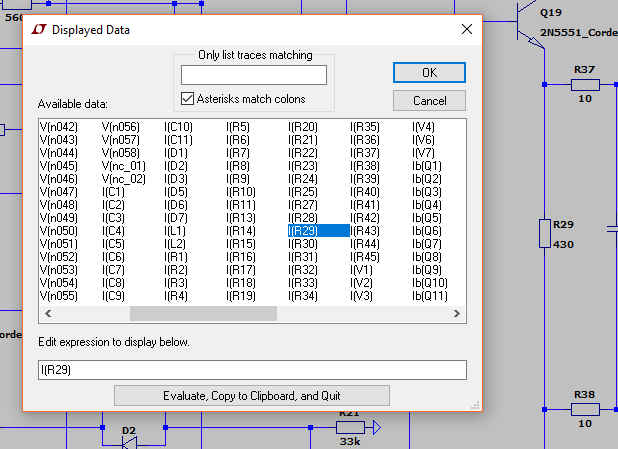This screenshot has width=618, height=449.
Task: Select trace V(n050)
Action: click(x=59, y=231)
